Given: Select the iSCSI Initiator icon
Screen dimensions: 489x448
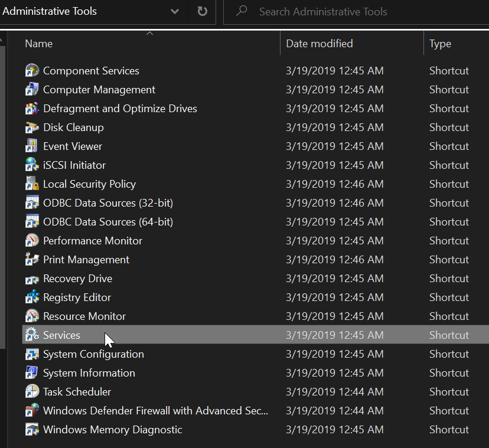Looking at the screenshot, I should pyautogui.click(x=32, y=165).
